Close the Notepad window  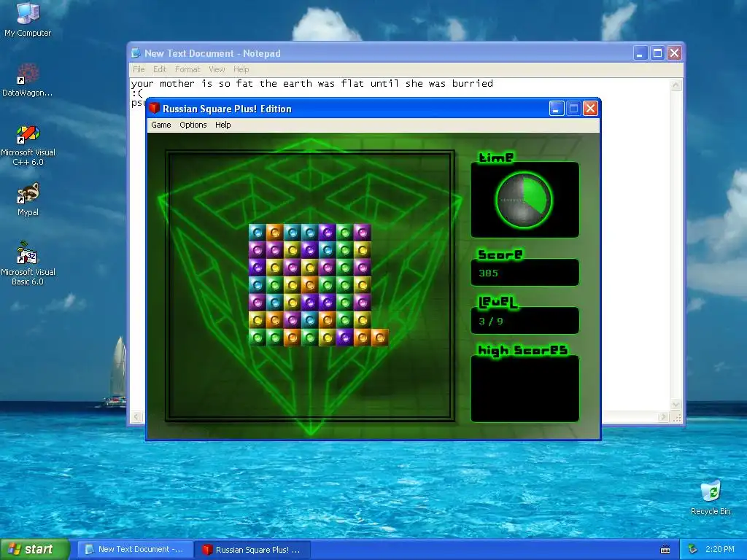[x=674, y=52]
